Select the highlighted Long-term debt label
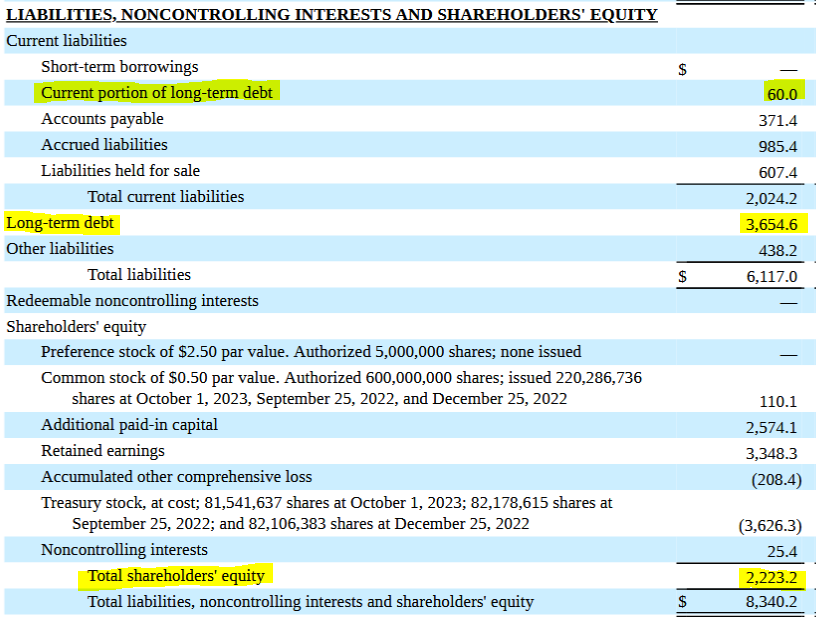The height and width of the screenshot is (625, 816). [x=60, y=223]
